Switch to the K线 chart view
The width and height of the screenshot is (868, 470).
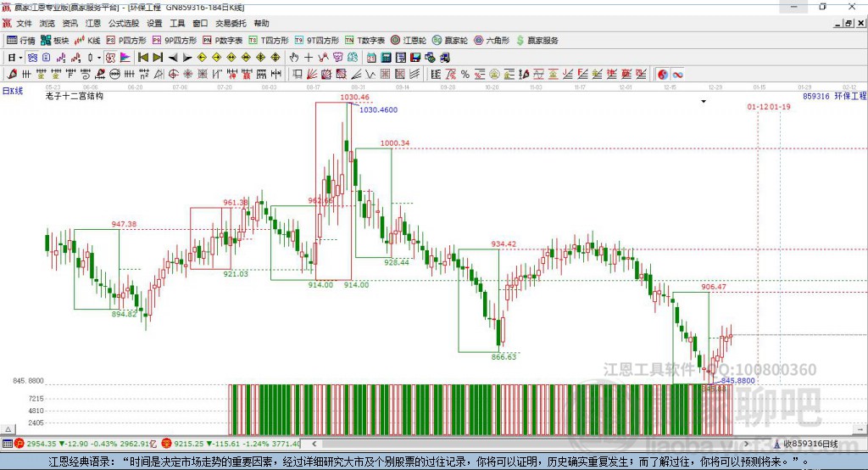(87, 41)
